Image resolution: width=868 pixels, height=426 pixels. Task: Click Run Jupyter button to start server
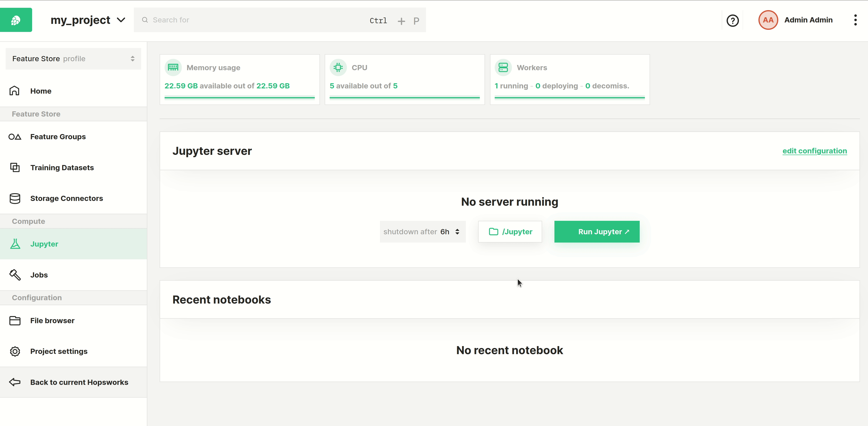(x=597, y=232)
